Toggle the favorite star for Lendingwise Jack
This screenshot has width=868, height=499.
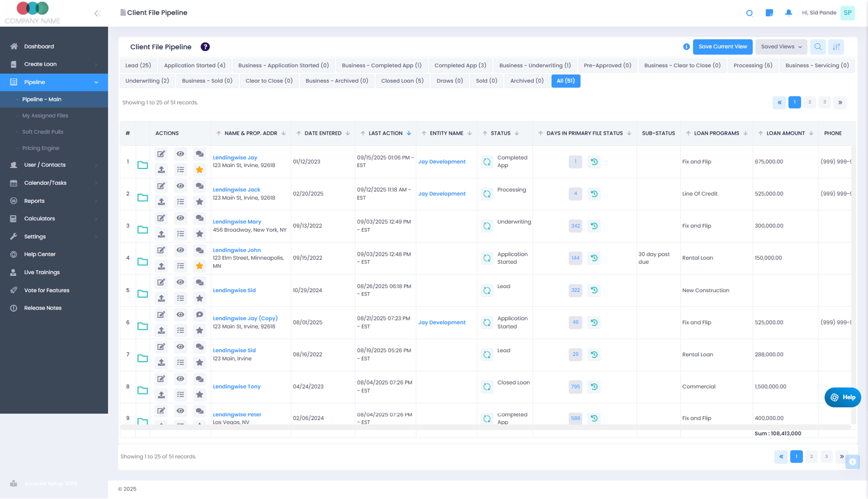[199, 202]
